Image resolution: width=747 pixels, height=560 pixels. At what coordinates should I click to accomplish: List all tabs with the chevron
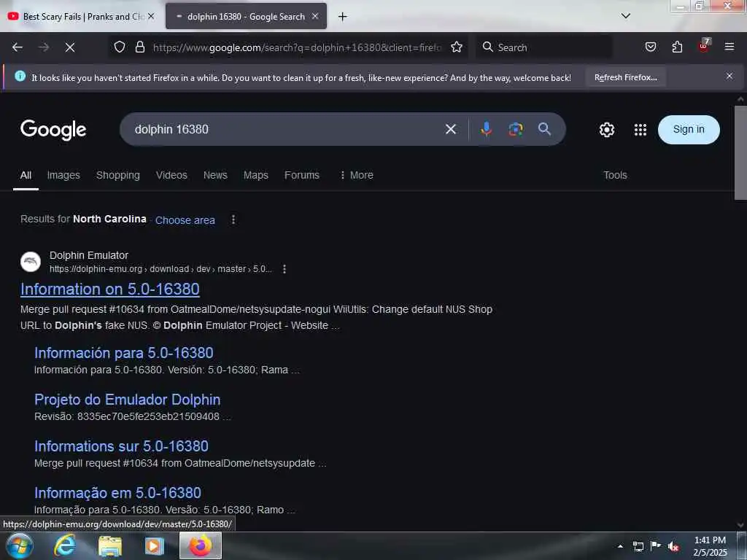click(x=625, y=16)
